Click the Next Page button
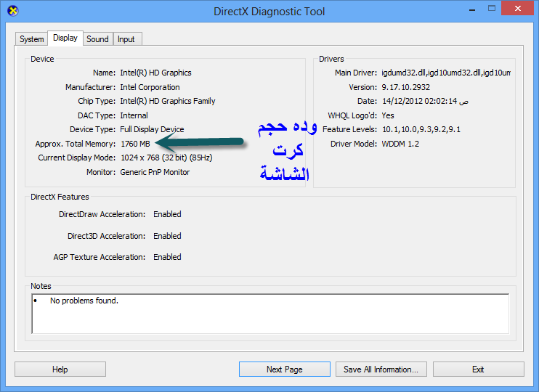 (285, 369)
